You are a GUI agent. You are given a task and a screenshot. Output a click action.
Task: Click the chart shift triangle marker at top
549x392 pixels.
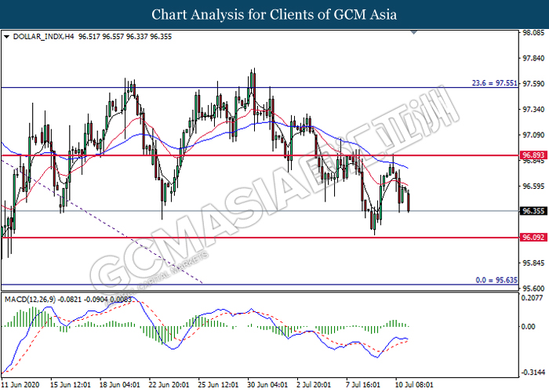click(x=414, y=33)
